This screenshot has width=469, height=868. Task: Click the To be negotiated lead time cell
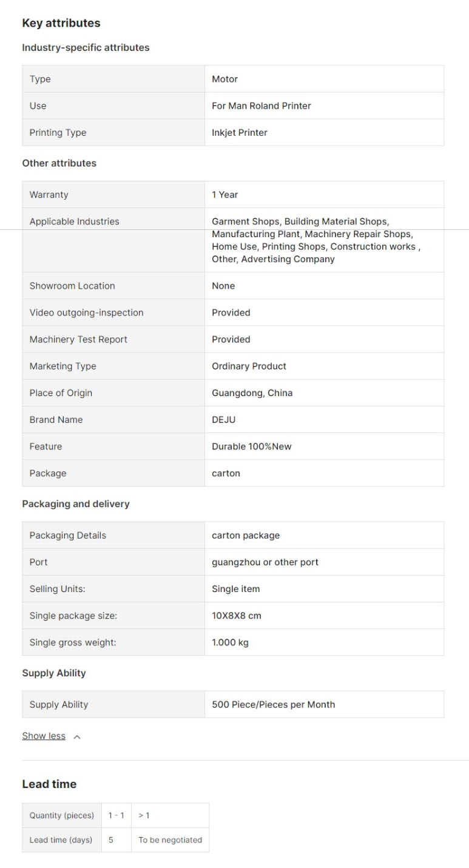(x=170, y=839)
